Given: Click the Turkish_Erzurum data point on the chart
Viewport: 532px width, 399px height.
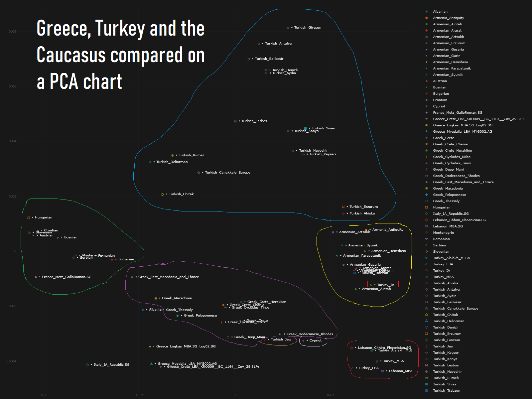Looking at the screenshot, I should click(x=343, y=207).
